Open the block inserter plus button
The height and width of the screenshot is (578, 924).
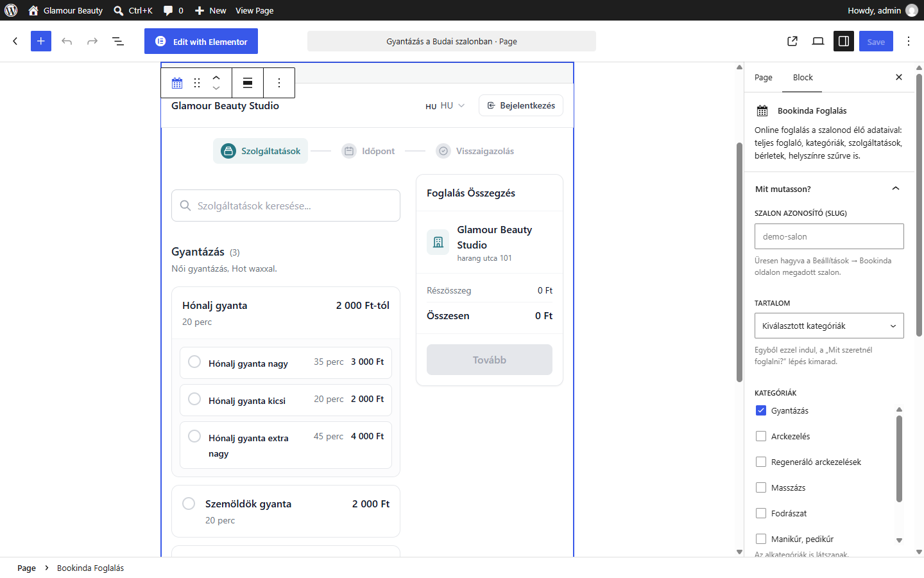coord(40,41)
